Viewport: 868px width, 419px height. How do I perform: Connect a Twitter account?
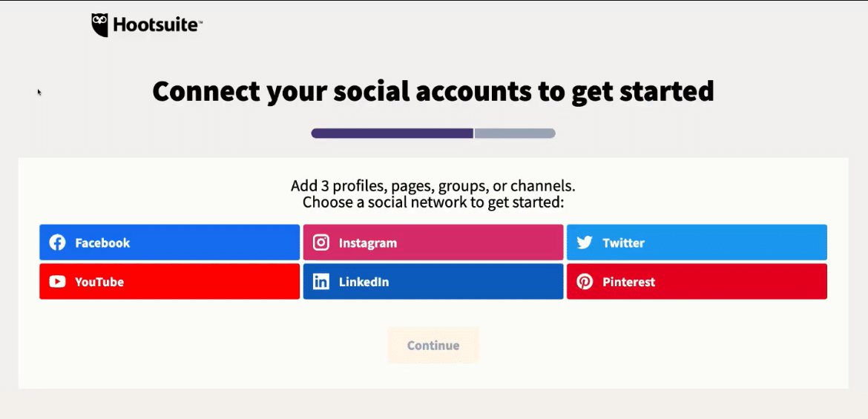697,243
